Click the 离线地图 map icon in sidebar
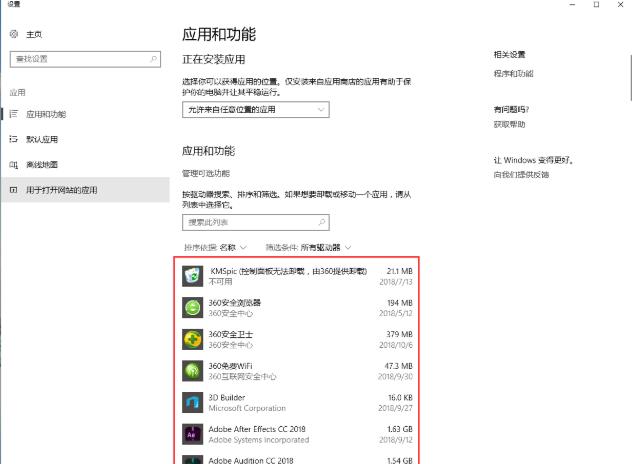The height and width of the screenshot is (464, 632). coord(14,164)
